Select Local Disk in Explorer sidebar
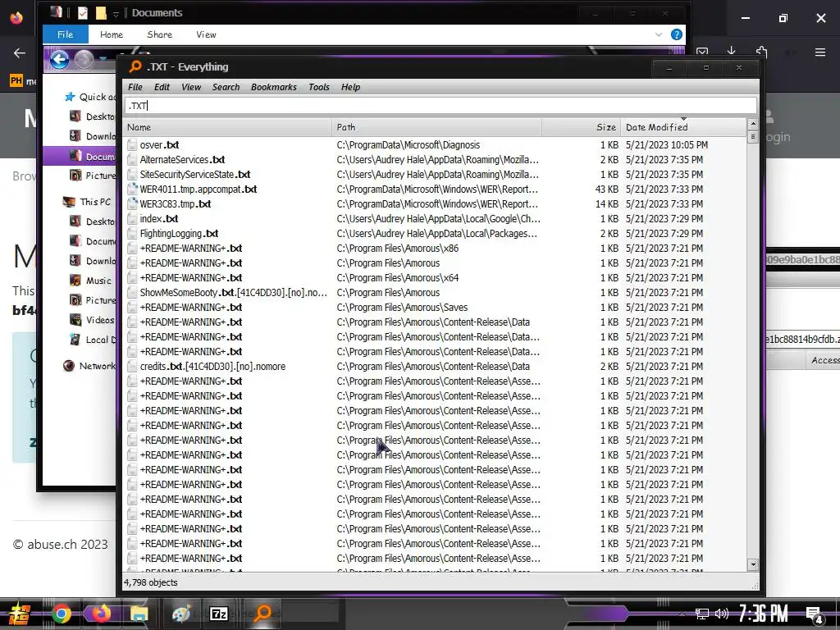The height and width of the screenshot is (630, 840). point(93,340)
